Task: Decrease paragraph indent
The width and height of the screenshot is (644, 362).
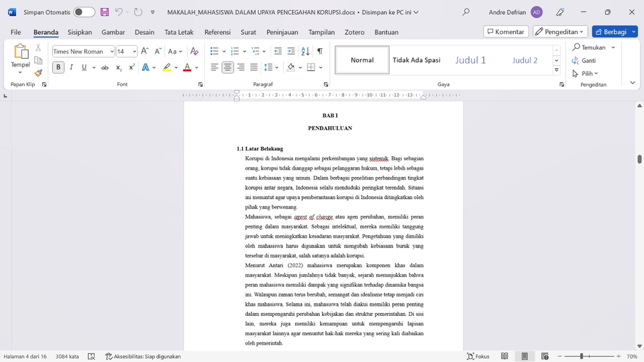Action: click(278, 52)
